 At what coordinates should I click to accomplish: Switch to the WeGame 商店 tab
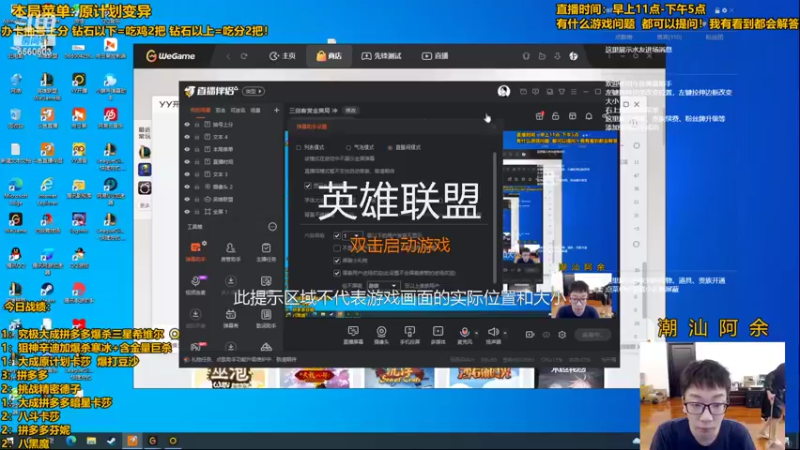click(329, 56)
